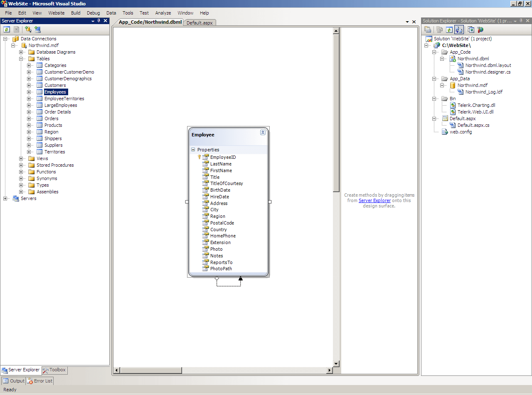Open the Debug menu
Viewport: 532px width, 395px height.
[x=93, y=13]
